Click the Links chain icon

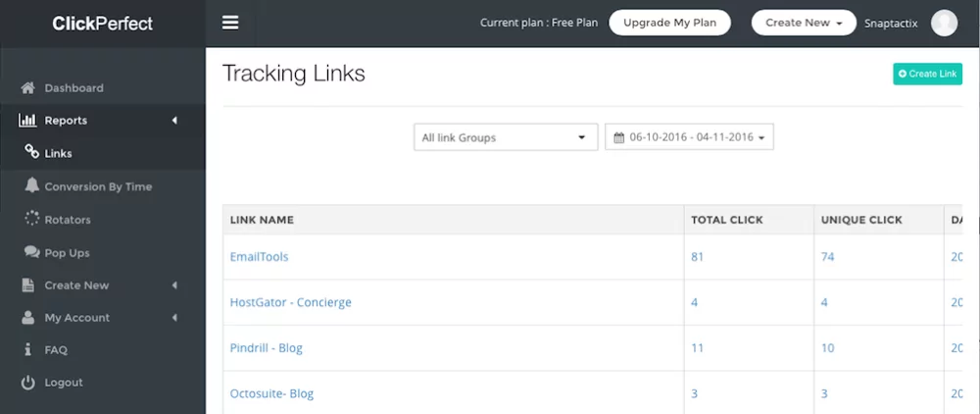point(31,152)
